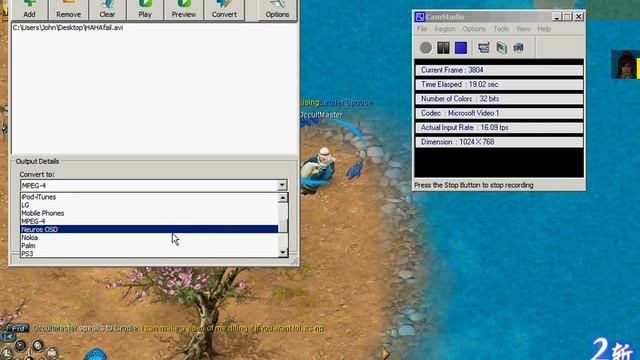Viewport: 640px width, 360px height.
Task: Open the CamStudio File menu
Action: 422,29
